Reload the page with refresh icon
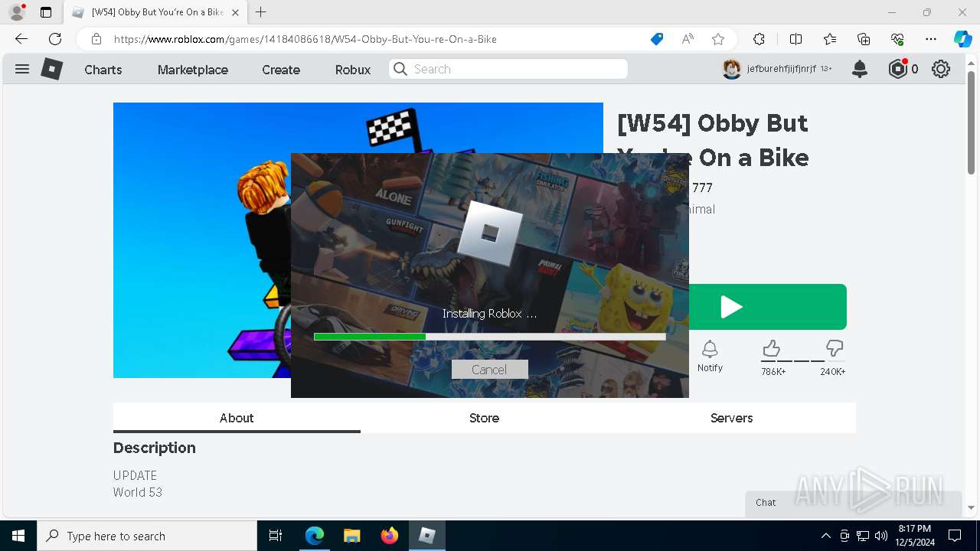Viewport: 980px width, 551px height. [x=55, y=39]
